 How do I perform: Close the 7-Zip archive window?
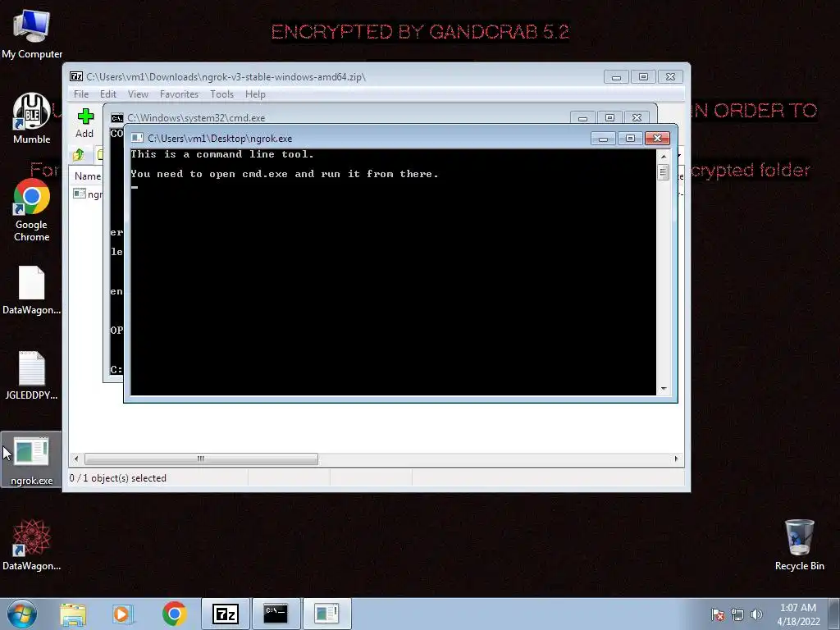click(x=670, y=77)
